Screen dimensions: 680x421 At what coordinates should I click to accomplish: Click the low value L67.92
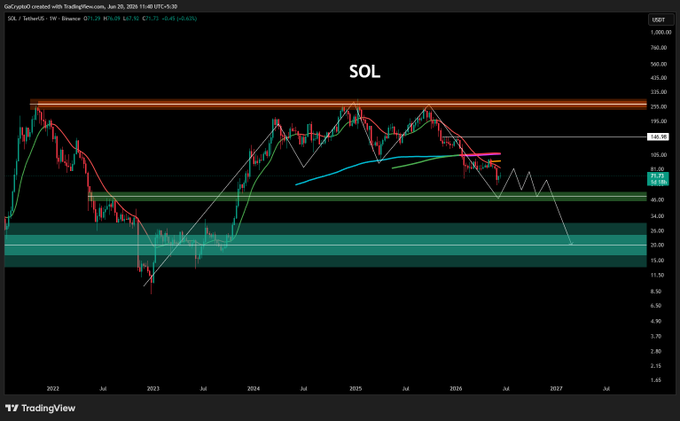coord(131,19)
